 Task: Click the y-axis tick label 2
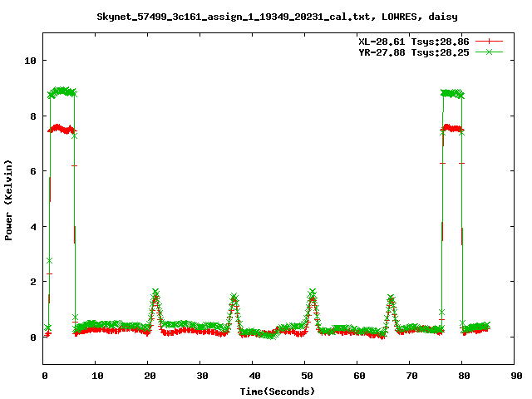(33, 282)
